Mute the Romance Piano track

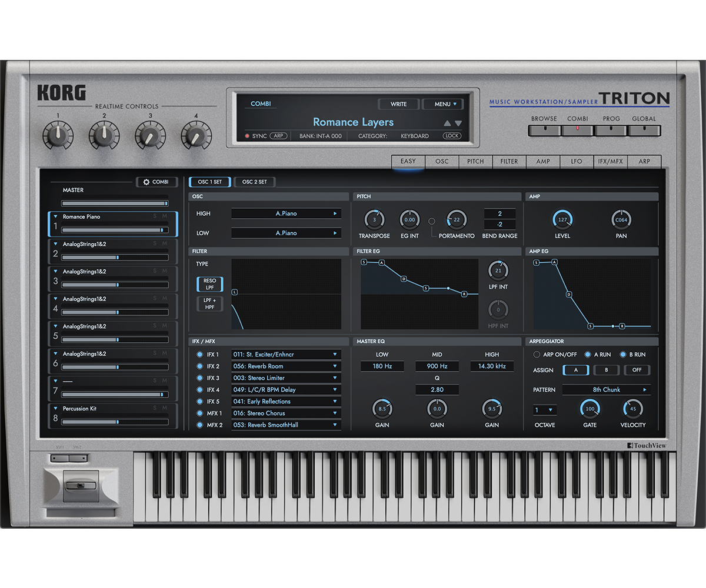pos(164,216)
